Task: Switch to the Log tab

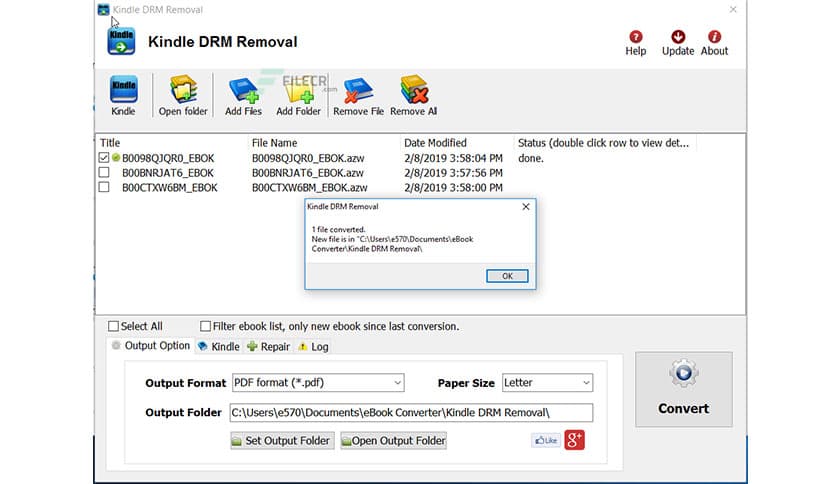Action: click(314, 346)
